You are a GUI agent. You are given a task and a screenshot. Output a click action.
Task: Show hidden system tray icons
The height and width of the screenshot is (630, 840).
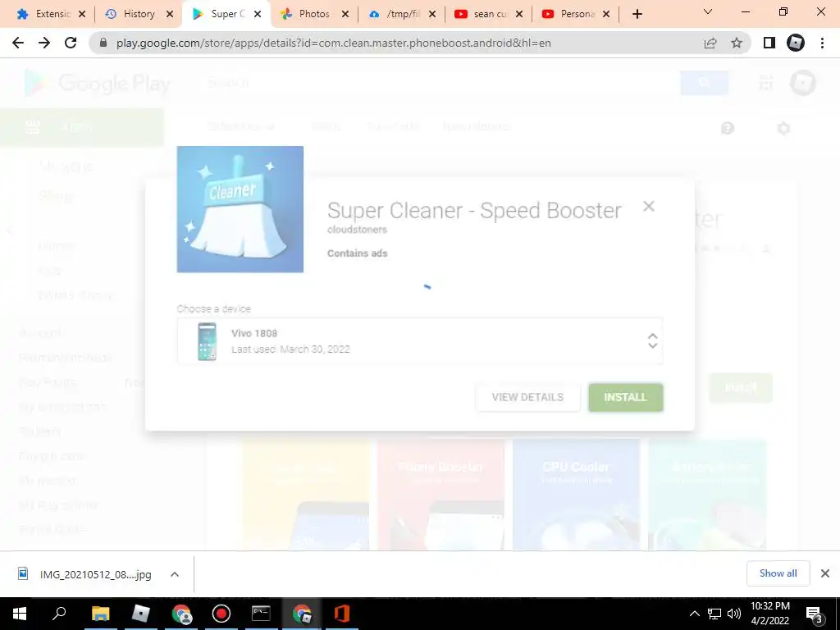[x=694, y=614]
